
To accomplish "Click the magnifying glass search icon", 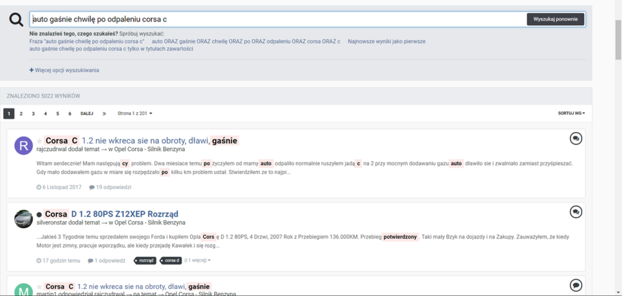I will point(16,20).
